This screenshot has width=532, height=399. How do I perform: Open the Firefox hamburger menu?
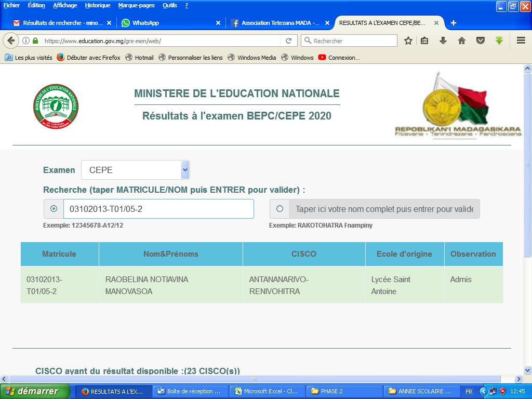[x=521, y=41]
